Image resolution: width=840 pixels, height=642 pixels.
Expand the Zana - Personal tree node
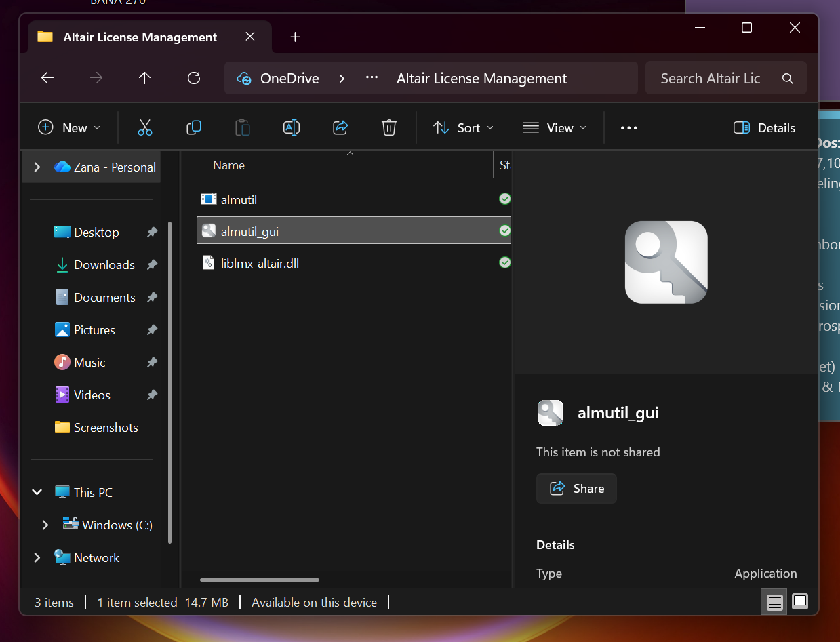click(37, 167)
